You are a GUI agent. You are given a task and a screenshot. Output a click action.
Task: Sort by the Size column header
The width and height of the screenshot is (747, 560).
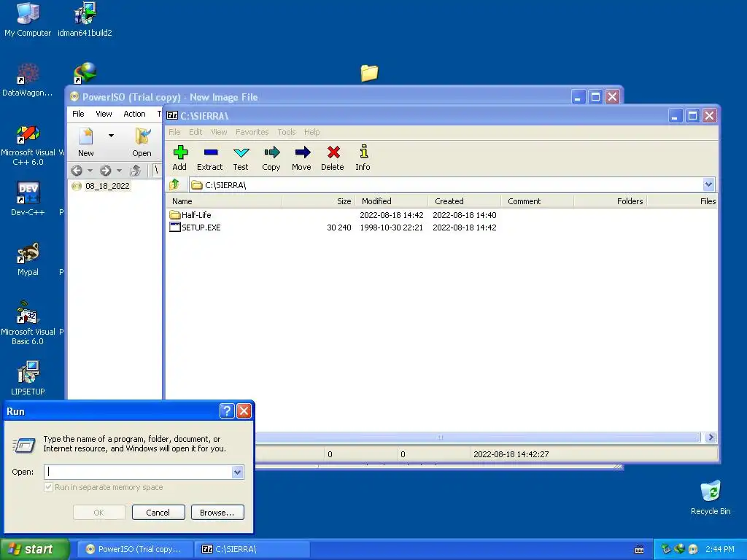click(318, 201)
